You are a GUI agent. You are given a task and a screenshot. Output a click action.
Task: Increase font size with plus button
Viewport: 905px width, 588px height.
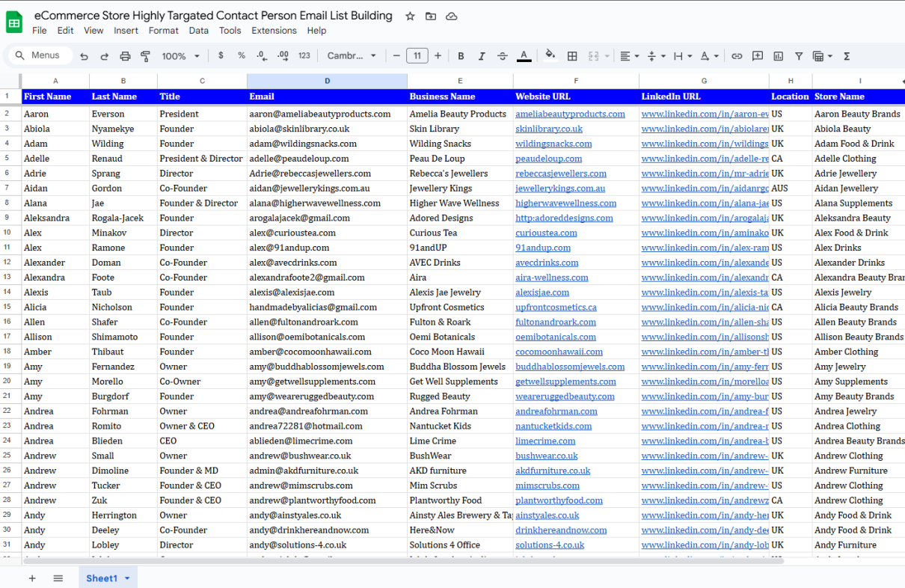[x=438, y=55]
